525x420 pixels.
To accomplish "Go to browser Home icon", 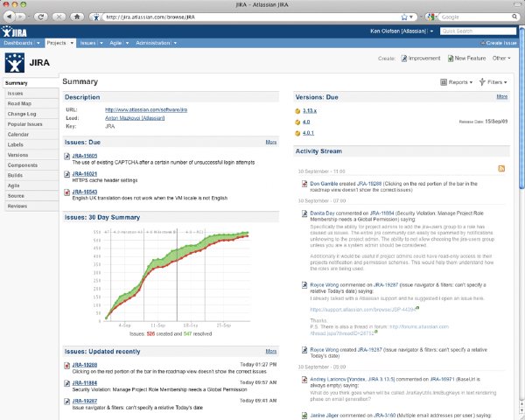I will [77, 17].
